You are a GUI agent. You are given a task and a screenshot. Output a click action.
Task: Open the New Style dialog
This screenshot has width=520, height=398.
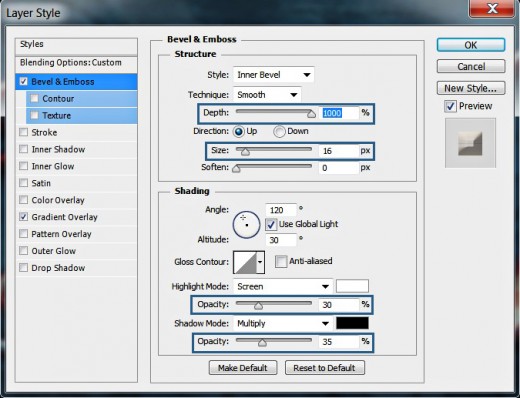[471, 88]
